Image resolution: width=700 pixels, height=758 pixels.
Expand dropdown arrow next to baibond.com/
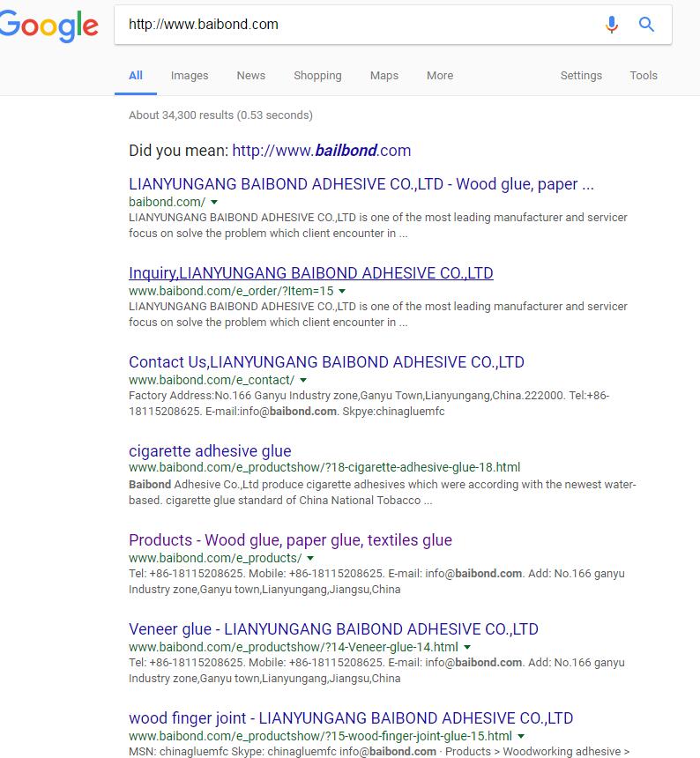coord(214,202)
